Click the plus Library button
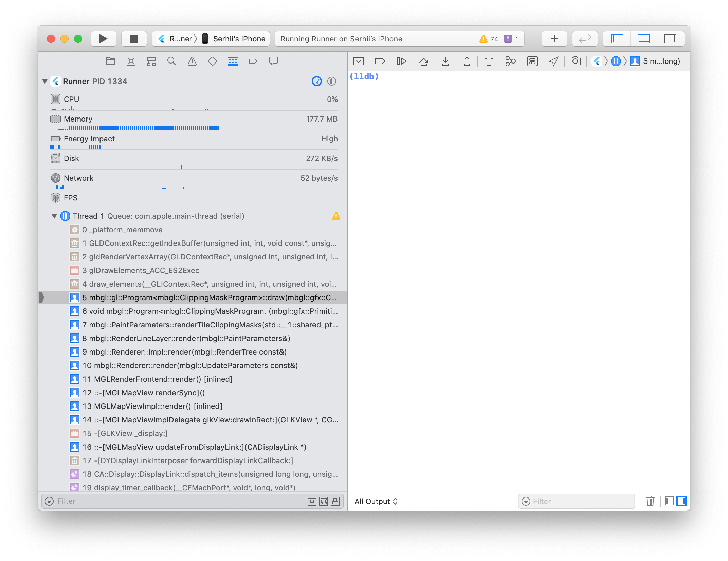Viewport: 728px width, 561px height. [554, 39]
